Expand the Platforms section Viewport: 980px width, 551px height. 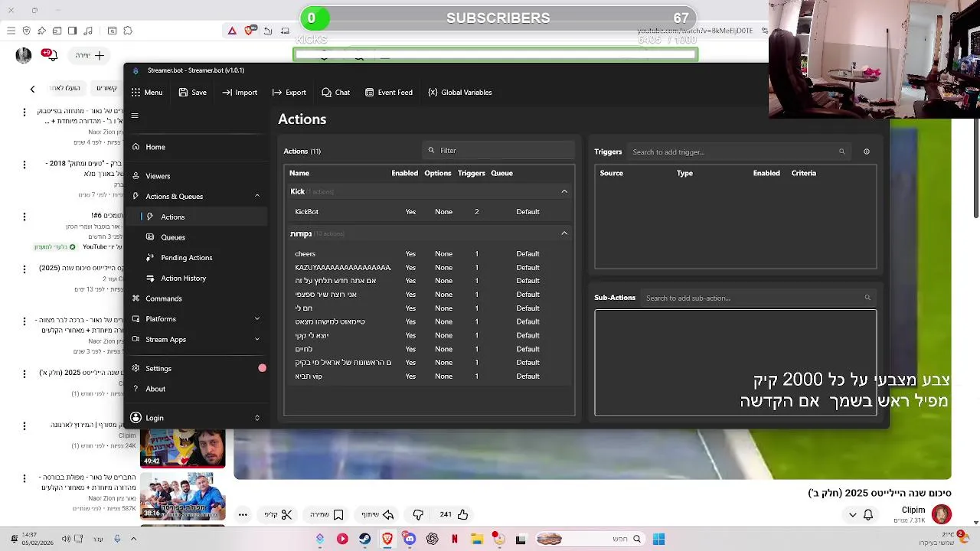pos(257,319)
